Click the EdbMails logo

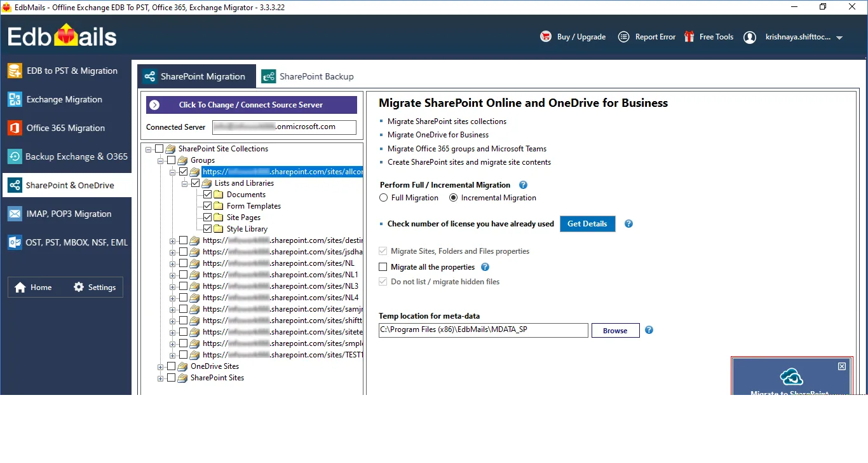[62, 36]
